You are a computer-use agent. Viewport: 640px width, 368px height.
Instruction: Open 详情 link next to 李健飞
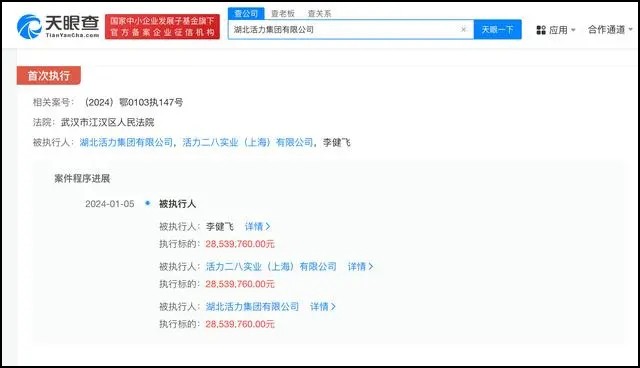(257, 226)
